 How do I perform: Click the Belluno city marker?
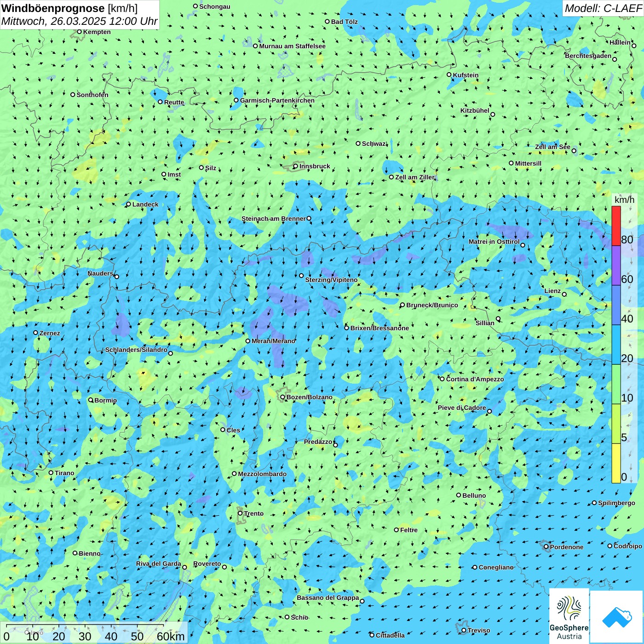pyautogui.click(x=459, y=495)
